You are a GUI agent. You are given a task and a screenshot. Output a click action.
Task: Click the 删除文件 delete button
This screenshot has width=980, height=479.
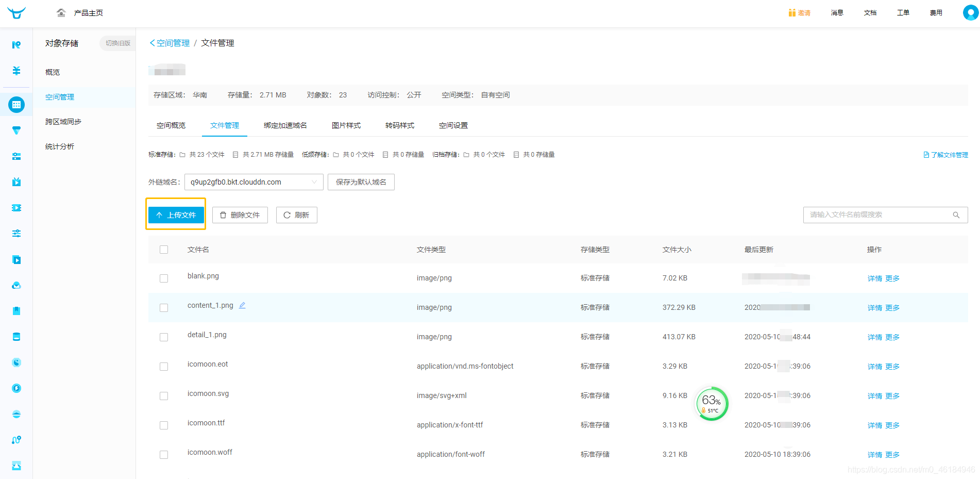(240, 215)
